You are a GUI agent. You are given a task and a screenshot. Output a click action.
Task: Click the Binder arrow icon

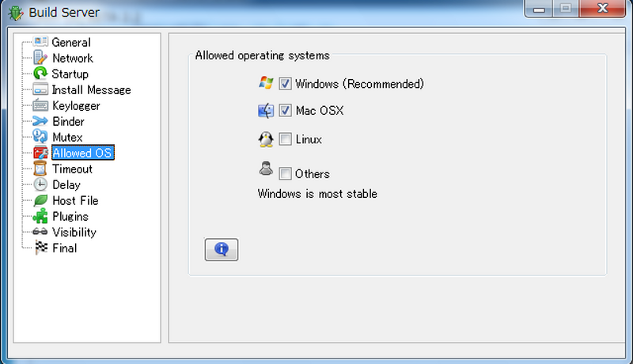tap(40, 122)
